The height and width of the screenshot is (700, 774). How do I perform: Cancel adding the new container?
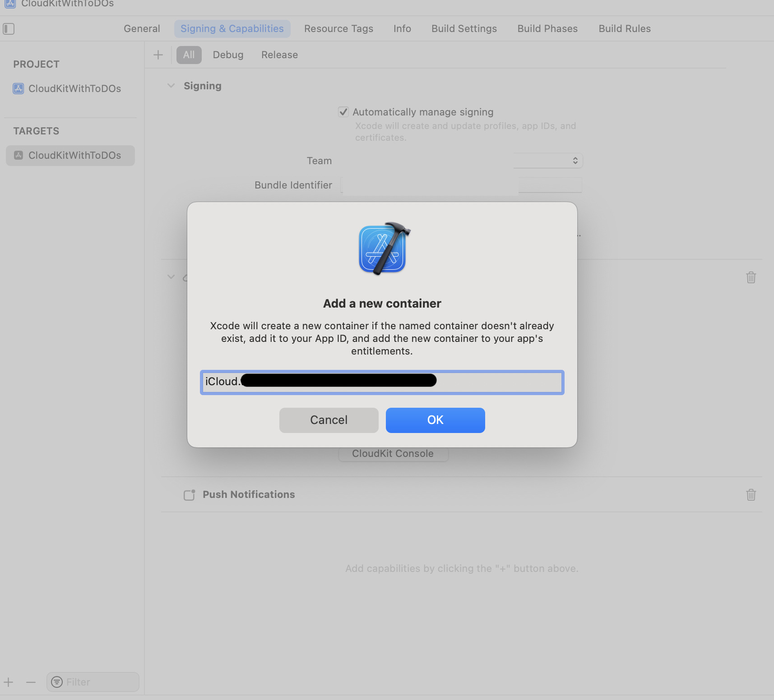point(328,420)
